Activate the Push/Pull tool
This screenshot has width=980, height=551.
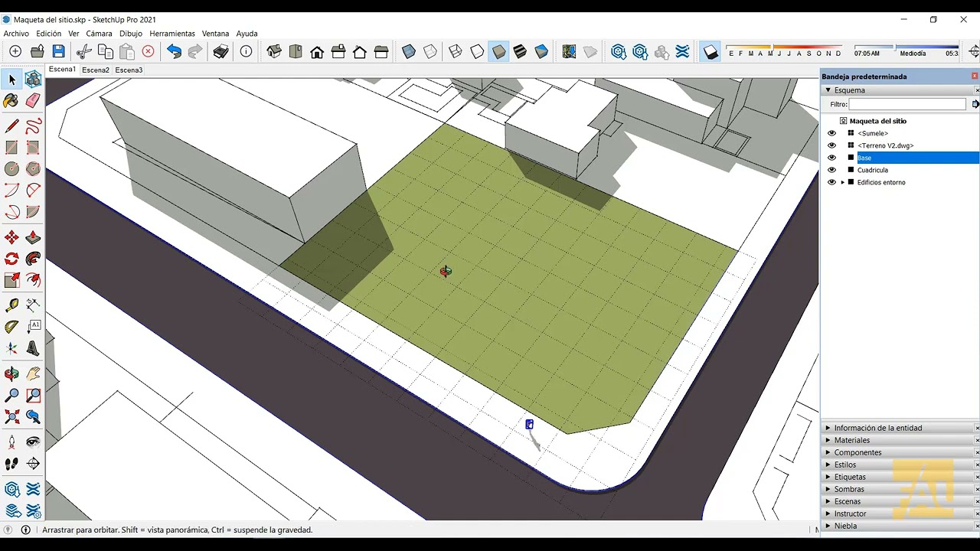tap(33, 238)
